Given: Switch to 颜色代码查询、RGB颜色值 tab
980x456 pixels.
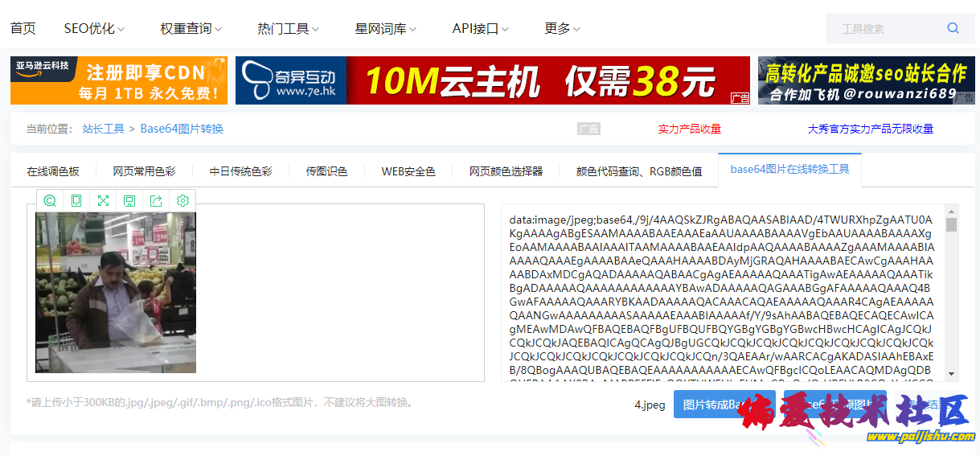Looking at the screenshot, I should click(x=639, y=171).
